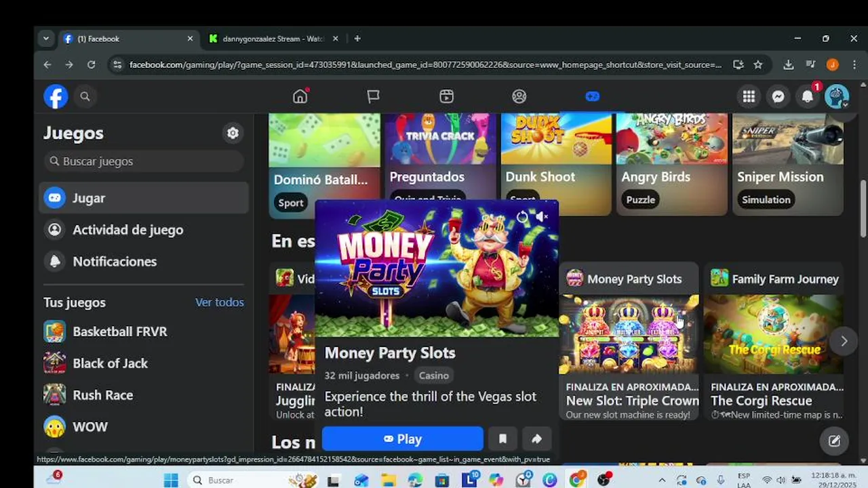Image resolution: width=868 pixels, height=488 pixels.
Task: Click the Ver todos link
Action: (x=220, y=302)
